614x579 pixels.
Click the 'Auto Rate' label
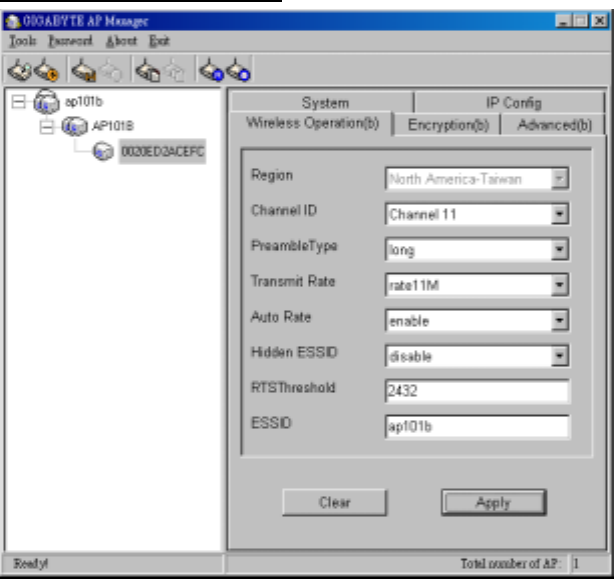point(281,317)
